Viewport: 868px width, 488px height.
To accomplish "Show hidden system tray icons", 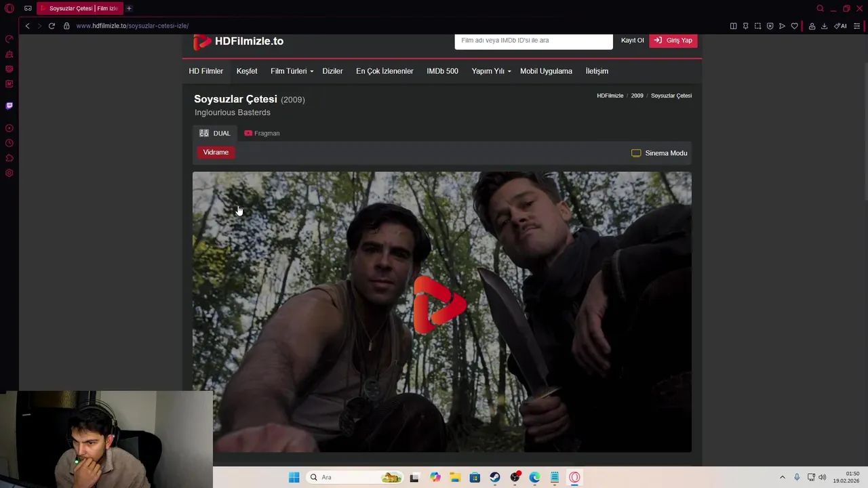I will (x=782, y=477).
